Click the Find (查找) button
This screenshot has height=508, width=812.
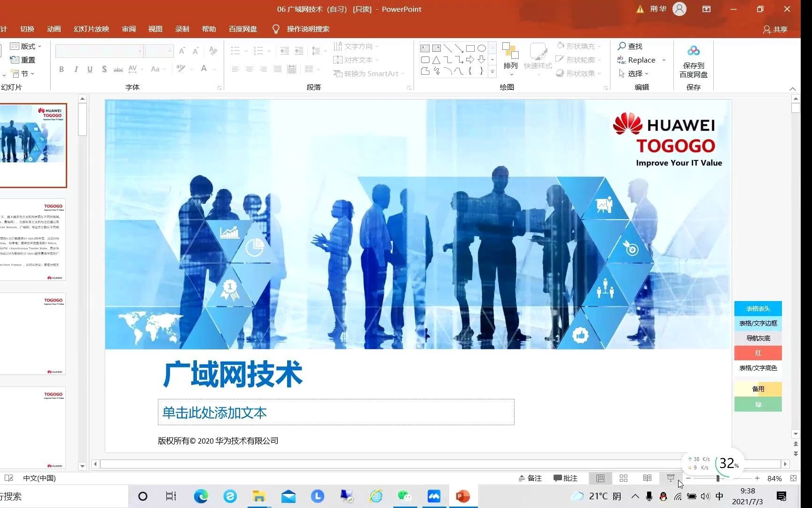click(x=630, y=46)
